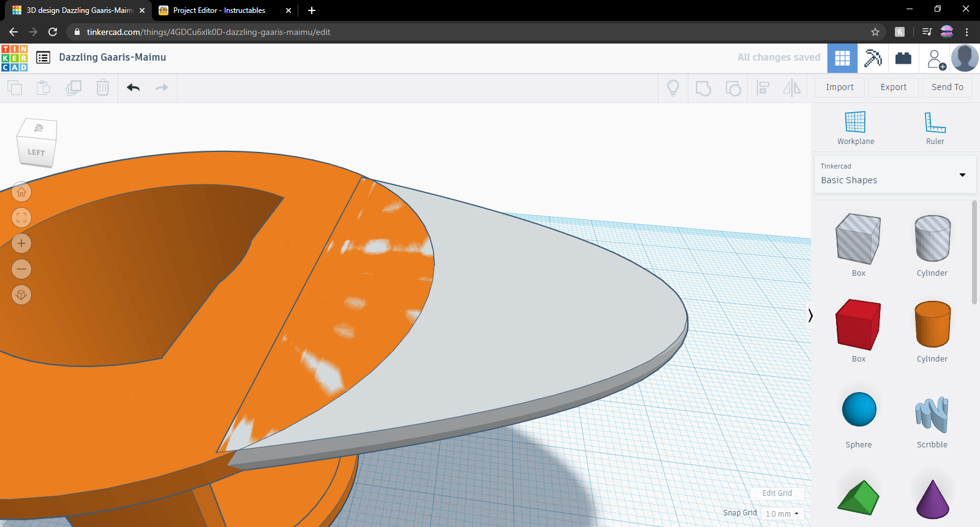Redo the last action
This screenshot has height=527, width=980.
point(162,88)
